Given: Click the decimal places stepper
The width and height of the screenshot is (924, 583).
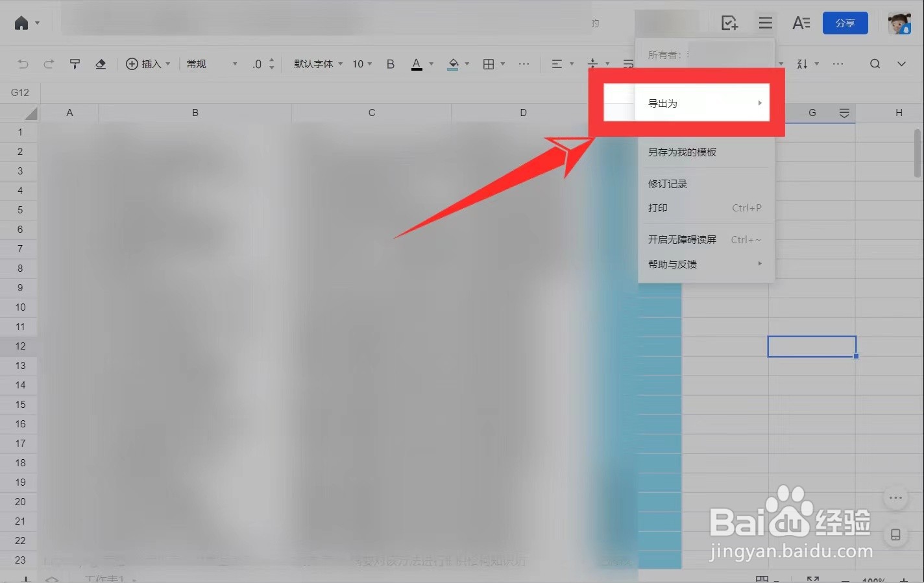Looking at the screenshot, I should click(271, 64).
